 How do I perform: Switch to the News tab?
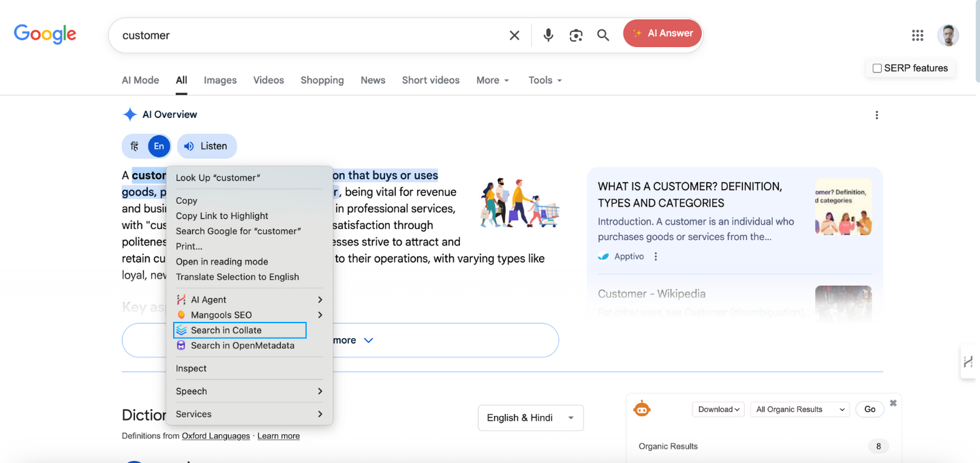click(x=373, y=80)
